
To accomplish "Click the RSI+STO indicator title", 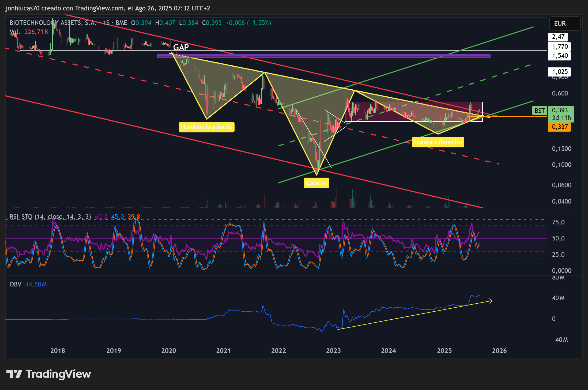I will pyautogui.click(x=50, y=217).
